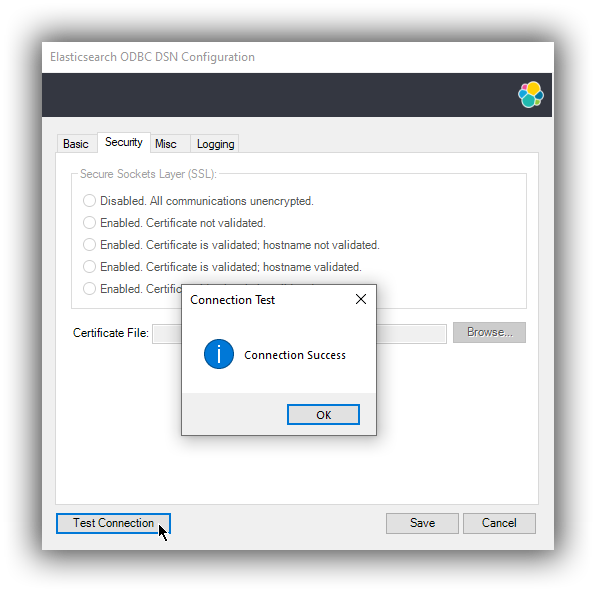The height and width of the screenshot is (592, 596).
Task: Run the Test Connection button
Action: coord(113,523)
